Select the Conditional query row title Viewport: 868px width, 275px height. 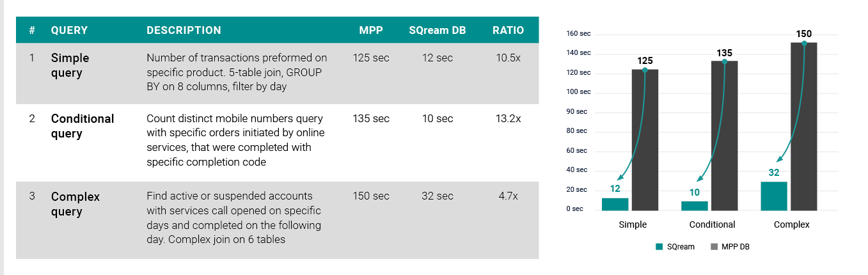tap(83, 126)
